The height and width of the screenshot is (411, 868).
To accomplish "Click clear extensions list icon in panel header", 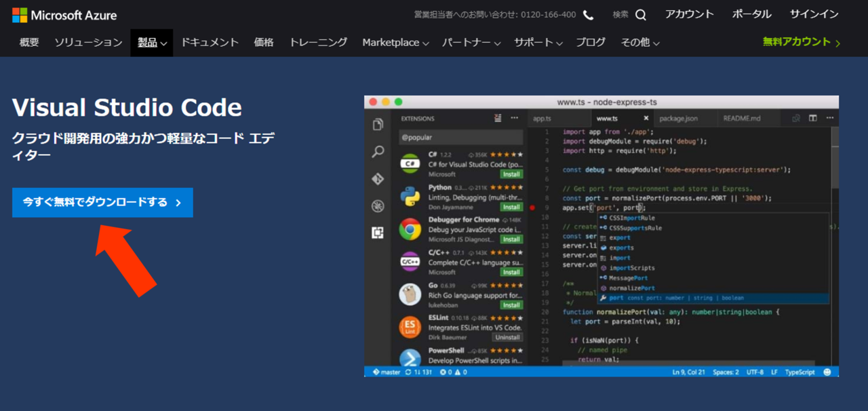I will [498, 118].
